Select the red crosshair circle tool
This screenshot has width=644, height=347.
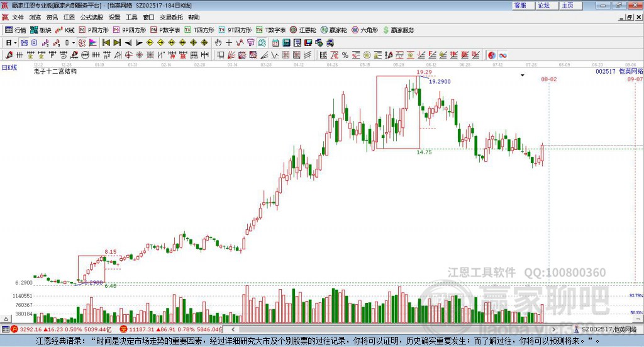coord(128,55)
